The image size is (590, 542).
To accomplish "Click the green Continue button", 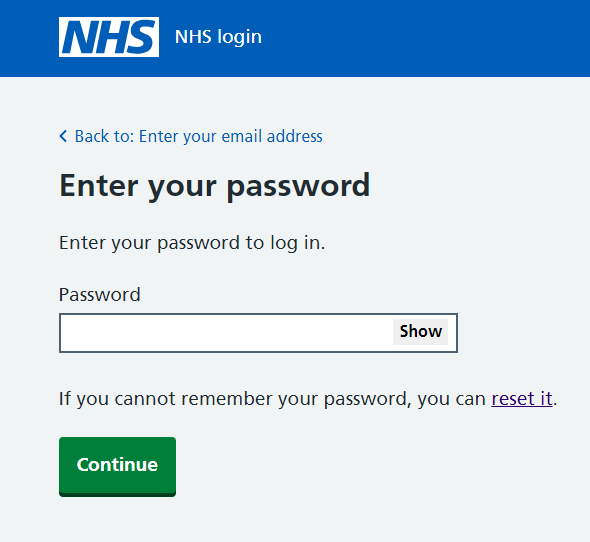I will coord(117,466).
